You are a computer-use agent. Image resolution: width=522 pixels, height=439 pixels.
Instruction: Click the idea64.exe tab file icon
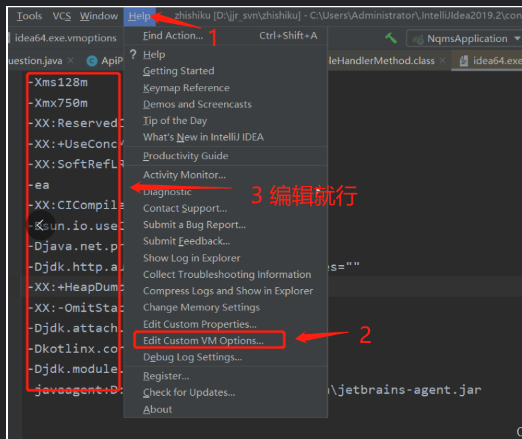tap(464, 61)
